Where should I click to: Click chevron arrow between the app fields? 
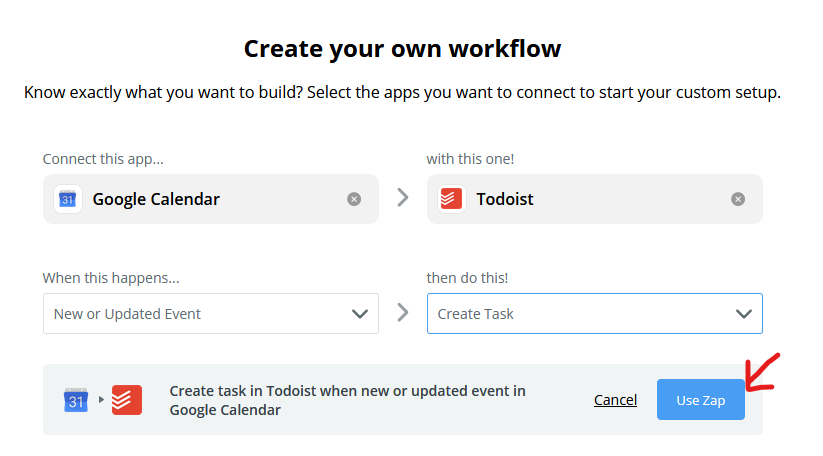click(x=403, y=198)
